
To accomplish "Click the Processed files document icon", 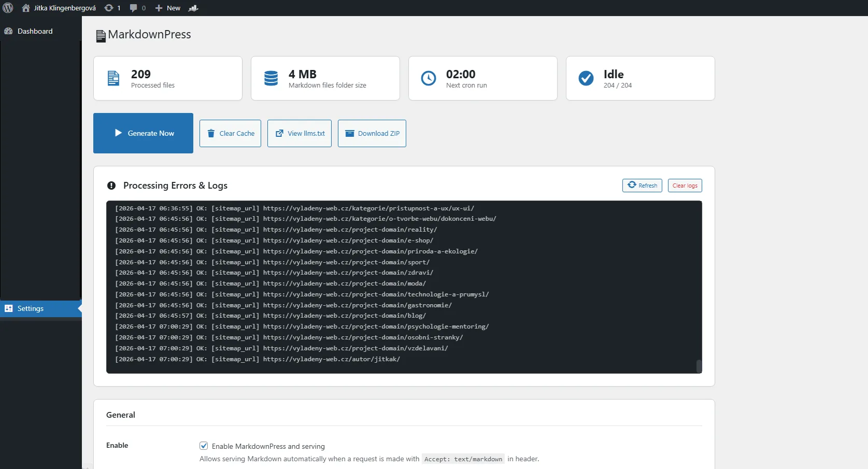I will [x=113, y=78].
